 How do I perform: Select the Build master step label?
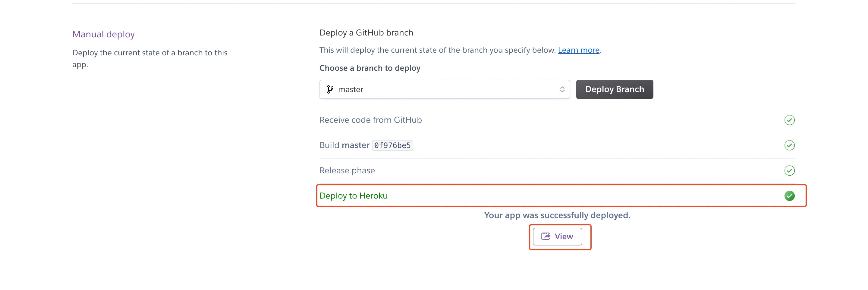344,145
